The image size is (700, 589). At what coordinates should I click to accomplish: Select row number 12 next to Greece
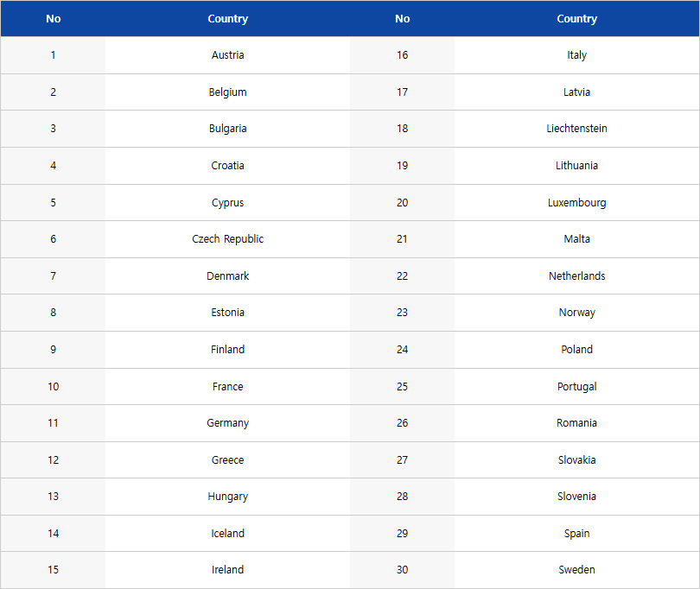point(53,460)
